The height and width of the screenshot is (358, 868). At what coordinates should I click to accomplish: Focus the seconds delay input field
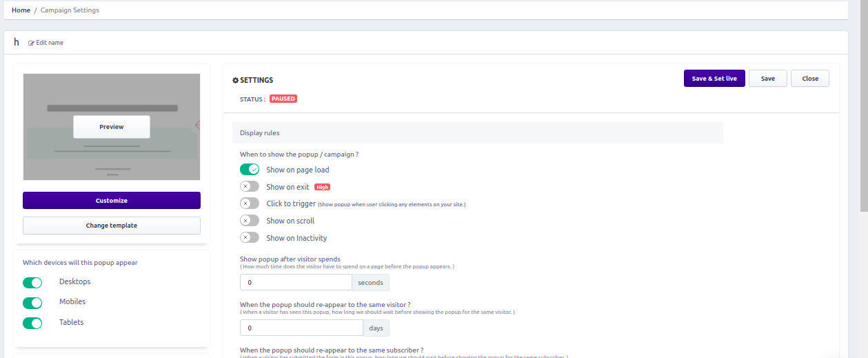[x=296, y=282]
